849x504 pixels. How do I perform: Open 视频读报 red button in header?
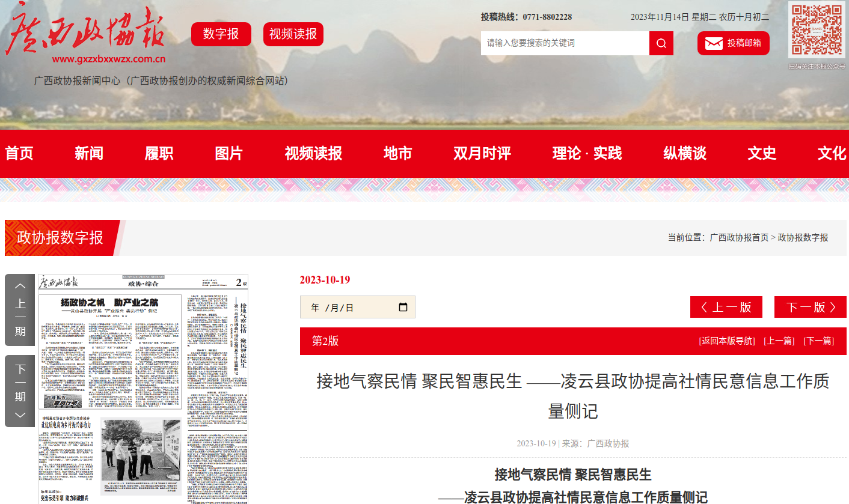tap(293, 34)
